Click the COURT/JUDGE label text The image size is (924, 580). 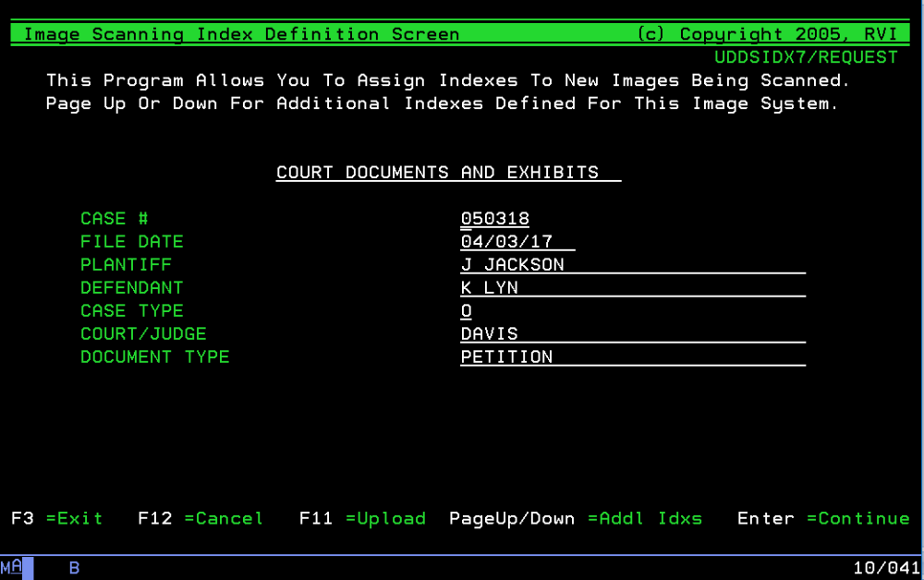(143, 333)
